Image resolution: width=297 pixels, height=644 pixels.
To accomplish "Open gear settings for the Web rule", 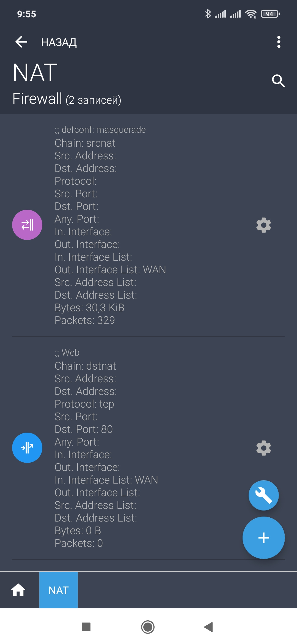I will 263,448.
